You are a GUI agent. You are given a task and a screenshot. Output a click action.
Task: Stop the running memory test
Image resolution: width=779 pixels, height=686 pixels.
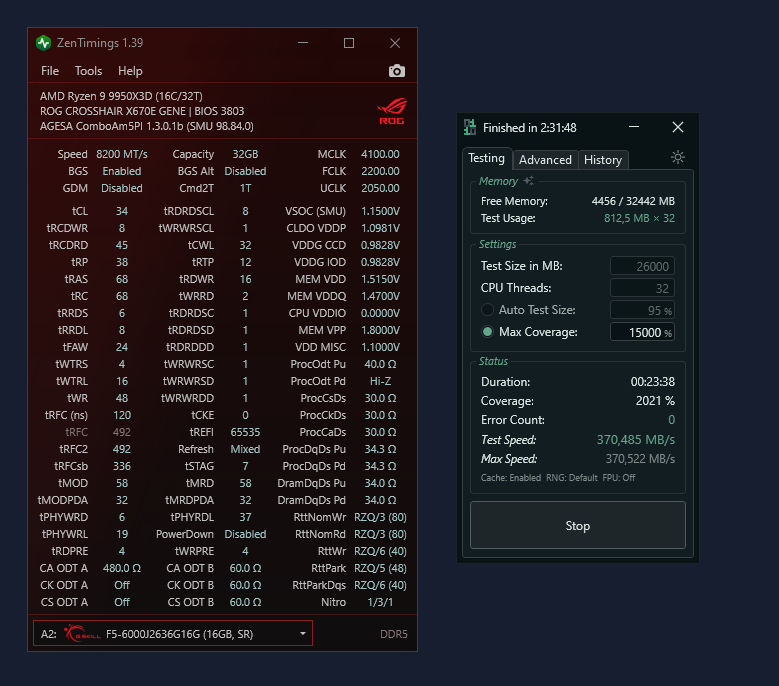click(578, 526)
